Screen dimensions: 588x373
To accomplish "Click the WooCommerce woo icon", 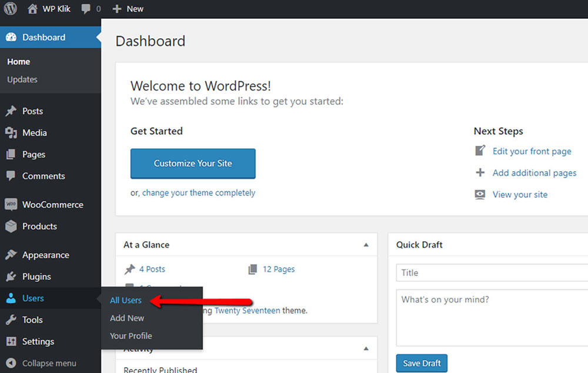I will pyautogui.click(x=11, y=204).
